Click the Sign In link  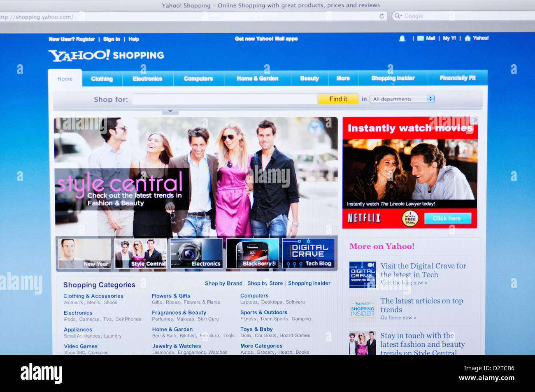[x=112, y=39]
